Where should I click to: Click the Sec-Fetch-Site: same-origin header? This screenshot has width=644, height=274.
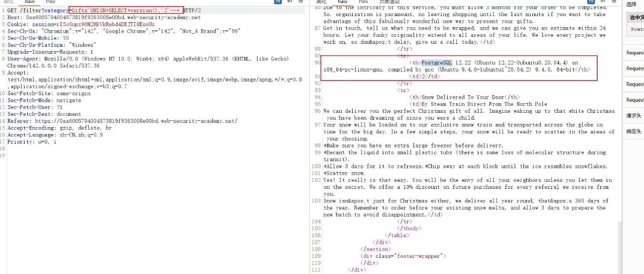coord(49,93)
